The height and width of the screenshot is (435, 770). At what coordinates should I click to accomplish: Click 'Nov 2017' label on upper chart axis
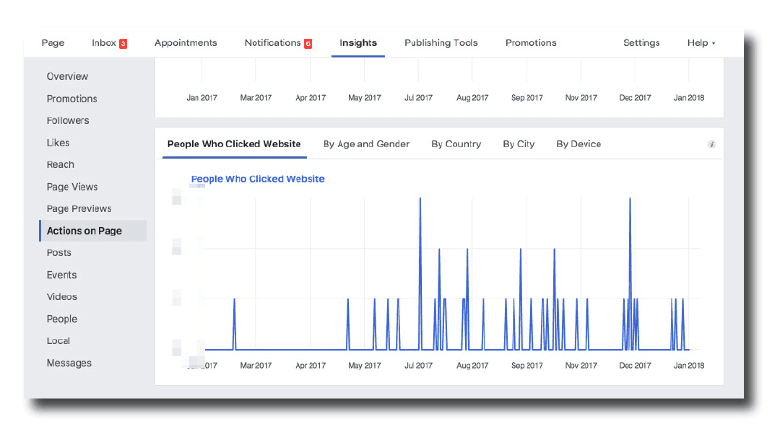[581, 98]
